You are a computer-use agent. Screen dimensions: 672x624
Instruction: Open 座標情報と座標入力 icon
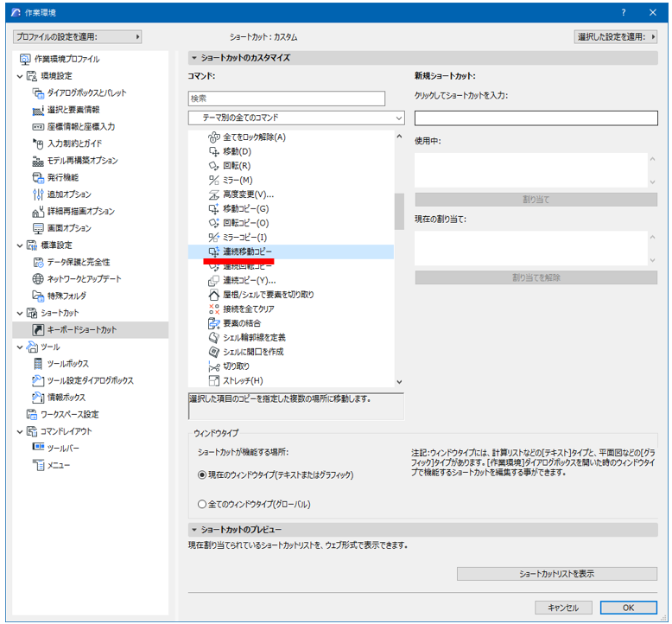[38, 126]
